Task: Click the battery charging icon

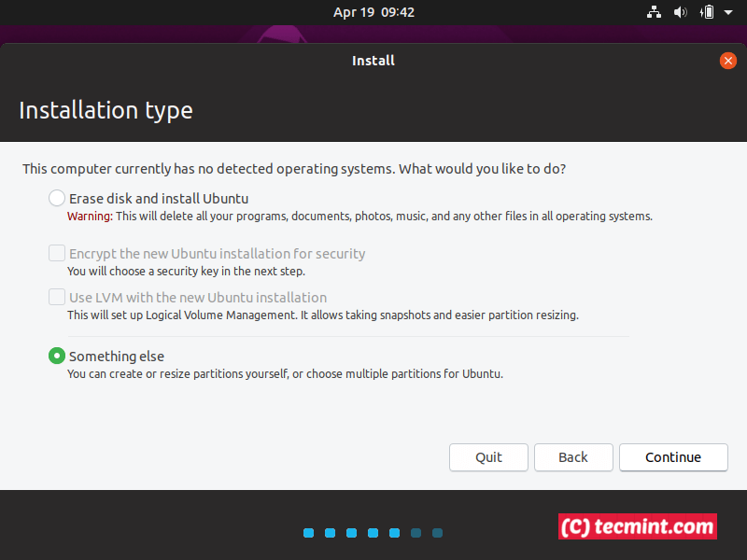Action: point(708,12)
